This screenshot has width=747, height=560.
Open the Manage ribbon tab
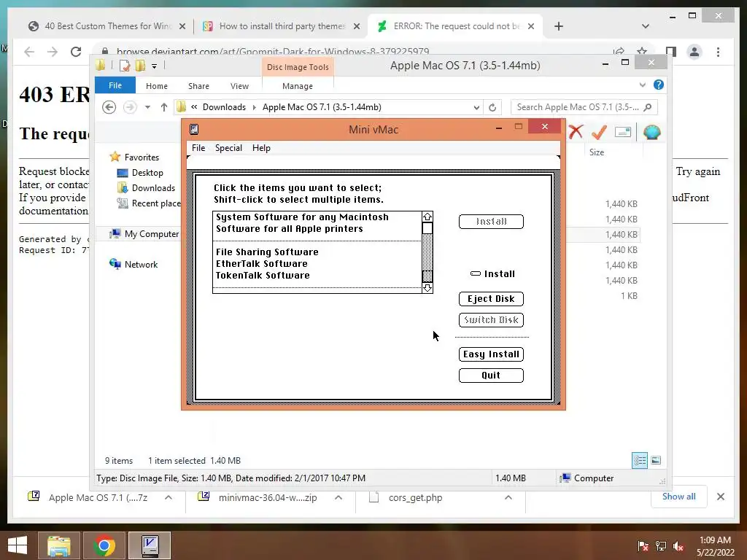tap(298, 86)
